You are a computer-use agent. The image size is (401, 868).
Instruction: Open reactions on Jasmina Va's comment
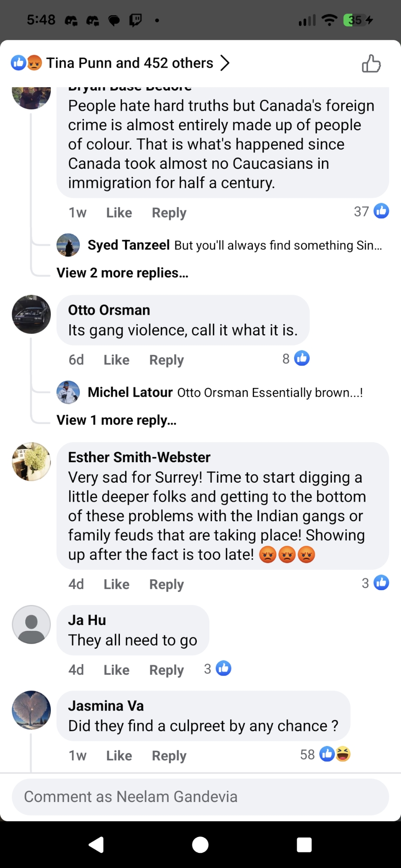(x=335, y=754)
